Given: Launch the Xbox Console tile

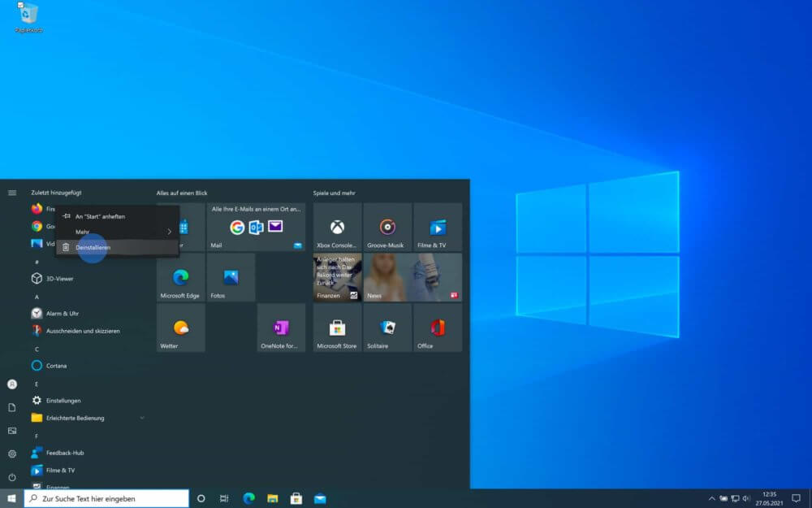Looking at the screenshot, I should pos(337,227).
